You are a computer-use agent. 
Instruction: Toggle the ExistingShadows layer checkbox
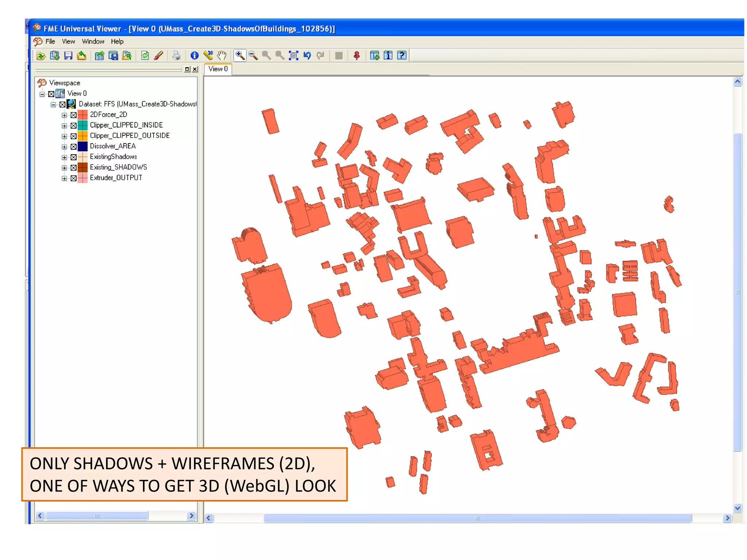[x=73, y=157]
